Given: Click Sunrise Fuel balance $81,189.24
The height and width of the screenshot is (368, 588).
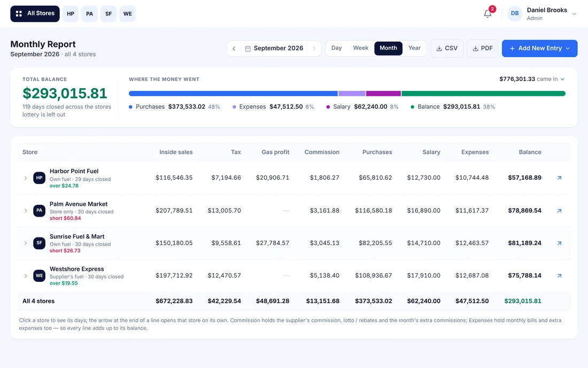Looking at the screenshot, I should pos(524,243).
